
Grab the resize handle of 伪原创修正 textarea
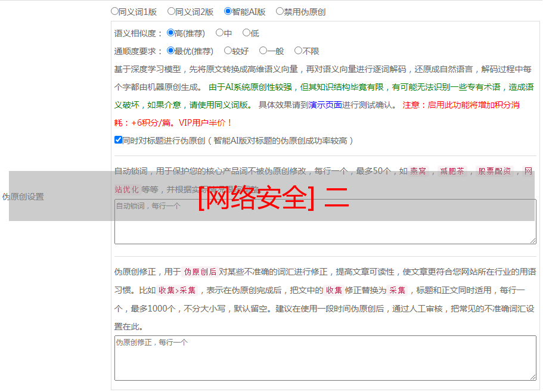point(533,377)
